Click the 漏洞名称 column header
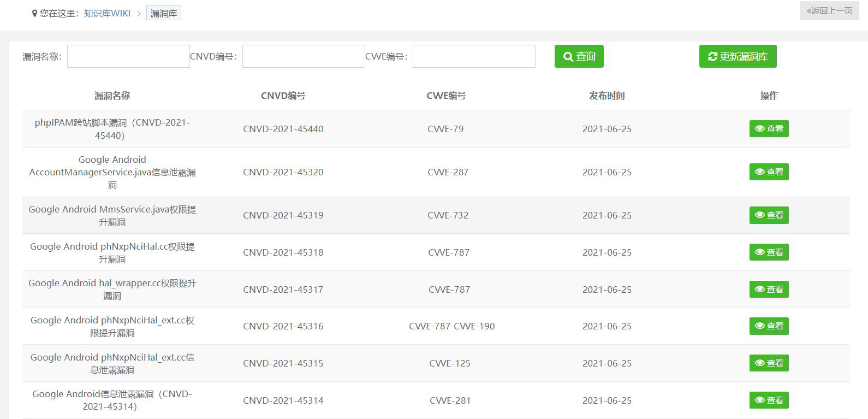This screenshot has width=868, height=419. pos(112,96)
